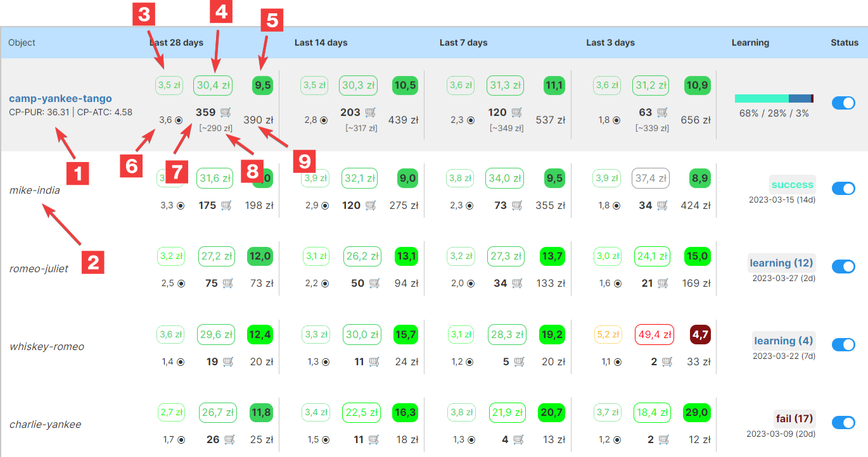
Task: Click the dark red 4,7 ROAS badge
Action: click(x=700, y=335)
